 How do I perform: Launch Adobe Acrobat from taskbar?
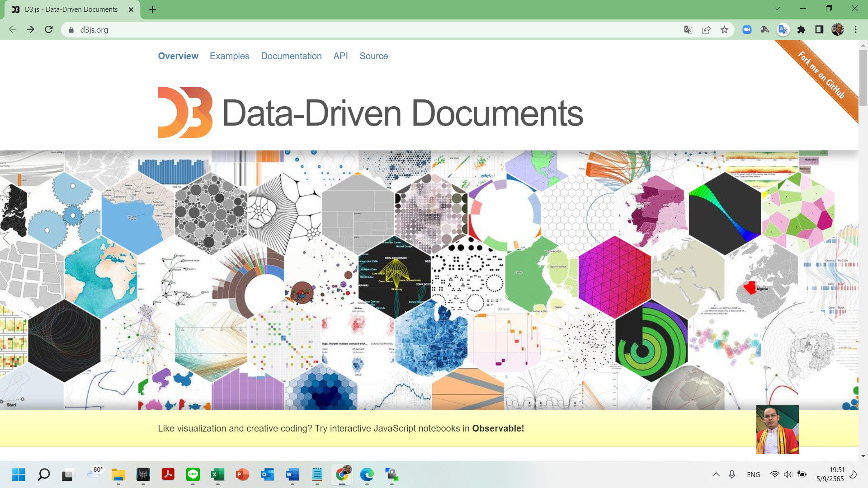click(x=168, y=474)
